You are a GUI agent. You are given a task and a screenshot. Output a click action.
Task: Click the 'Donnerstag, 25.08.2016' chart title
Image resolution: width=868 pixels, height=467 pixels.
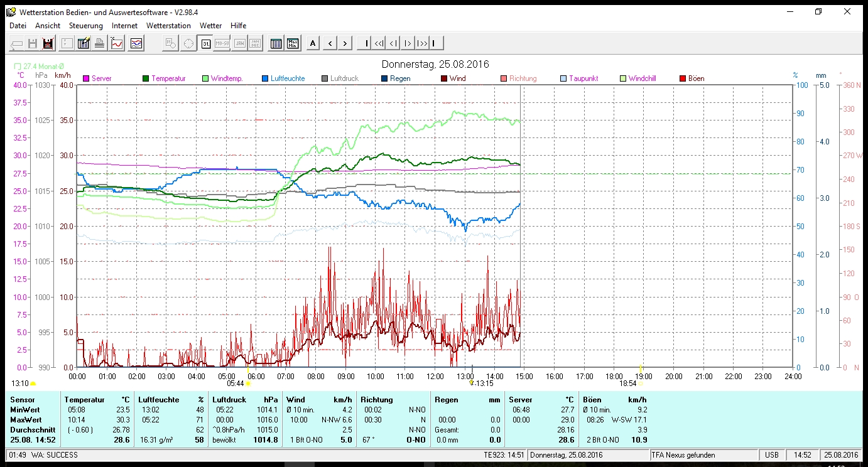coord(435,64)
